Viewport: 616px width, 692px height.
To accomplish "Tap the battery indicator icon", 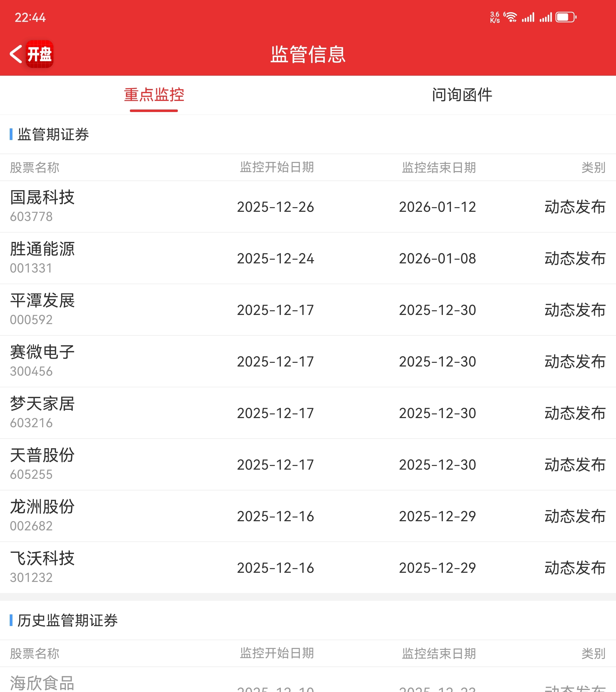I will tap(566, 17).
